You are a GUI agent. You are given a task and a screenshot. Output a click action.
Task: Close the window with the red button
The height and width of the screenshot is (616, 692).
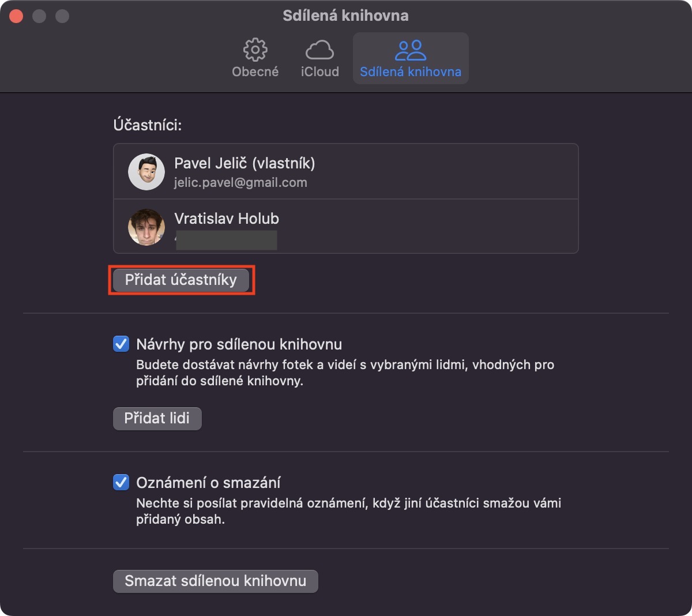(16, 16)
